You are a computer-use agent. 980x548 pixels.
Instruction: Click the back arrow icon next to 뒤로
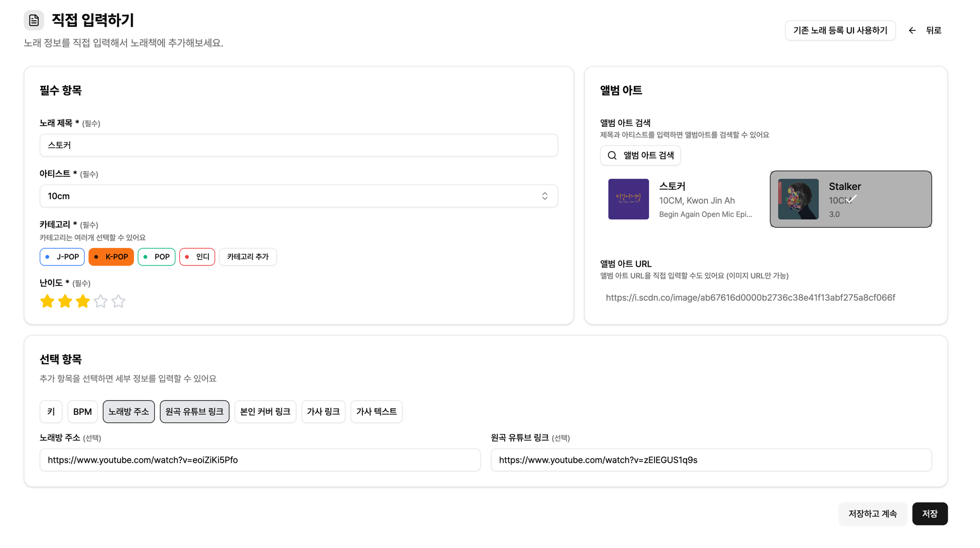click(x=912, y=30)
